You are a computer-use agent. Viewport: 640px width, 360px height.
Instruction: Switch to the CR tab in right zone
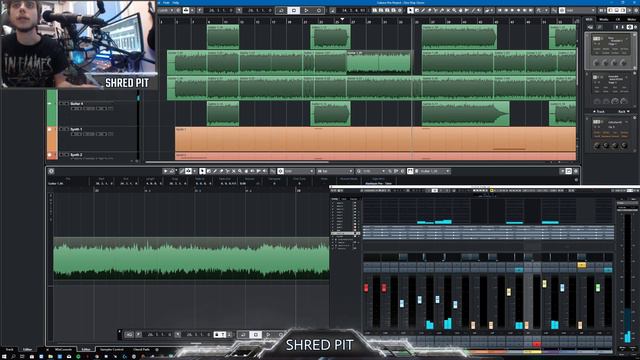pyautogui.click(x=618, y=19)
